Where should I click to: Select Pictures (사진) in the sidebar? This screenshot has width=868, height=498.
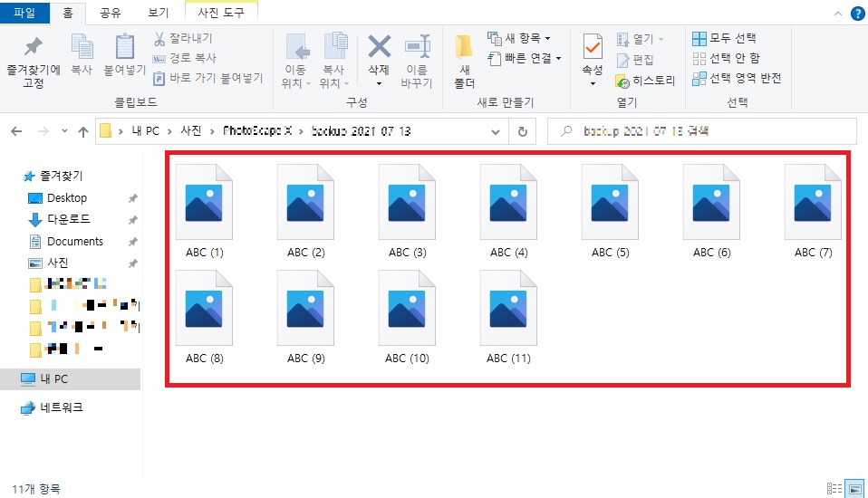coord(58,263)
